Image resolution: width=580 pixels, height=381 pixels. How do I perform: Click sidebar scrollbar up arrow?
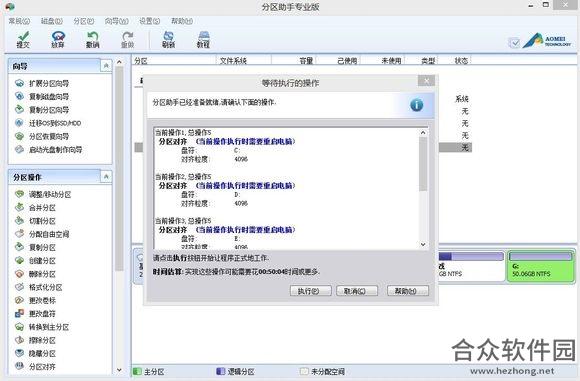(119, 62)
